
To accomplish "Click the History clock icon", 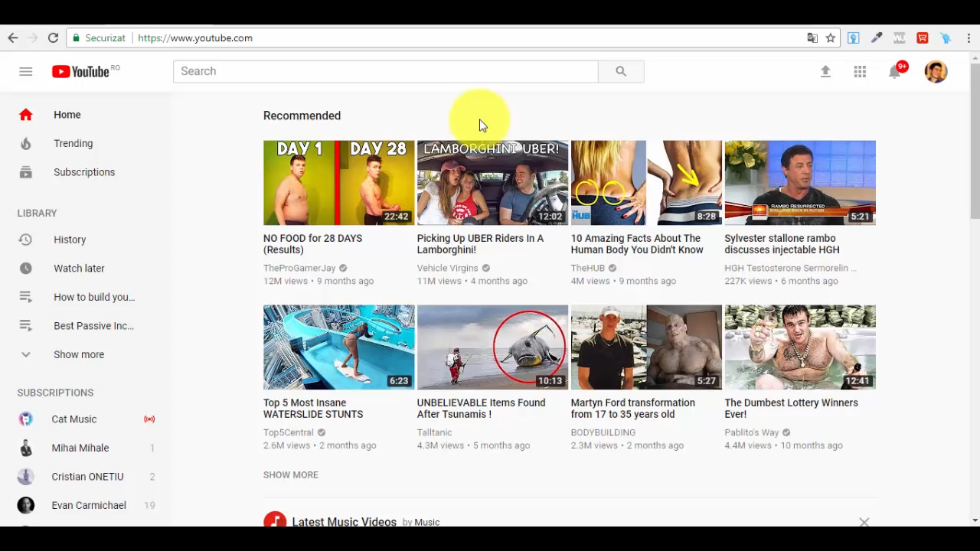I will coord(26,240).
